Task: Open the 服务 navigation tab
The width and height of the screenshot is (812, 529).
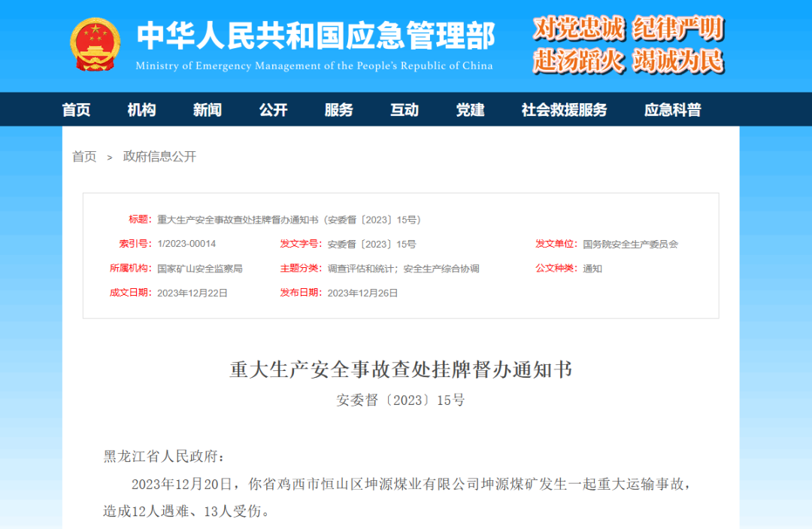Action: click(338, 110)
